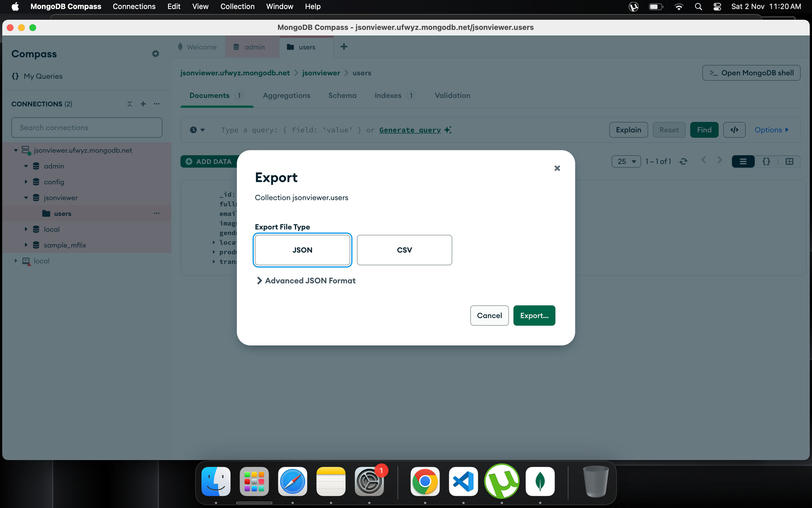Open Compass settings gear icon
Screen dimensions: 812x508
click(155, 54)
